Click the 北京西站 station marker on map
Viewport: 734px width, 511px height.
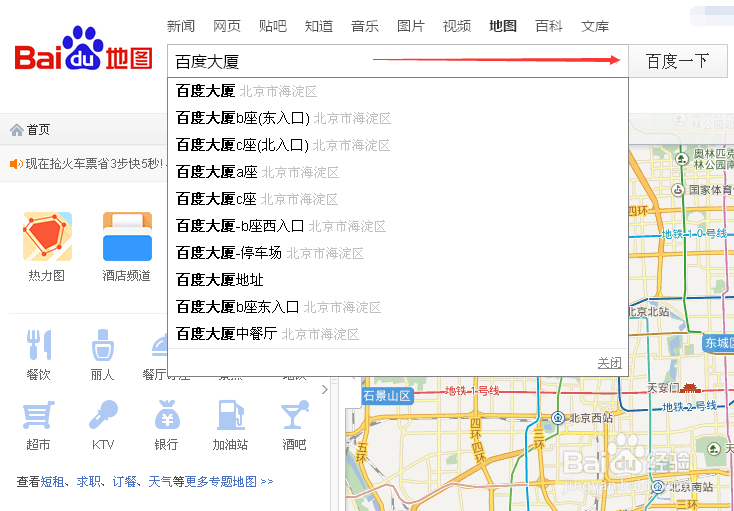pos(558,417)
